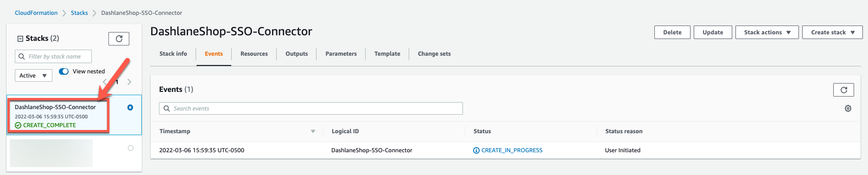
Task: Click the CREATE_IN_PROGRESS status link
Action: coord(512,150)
